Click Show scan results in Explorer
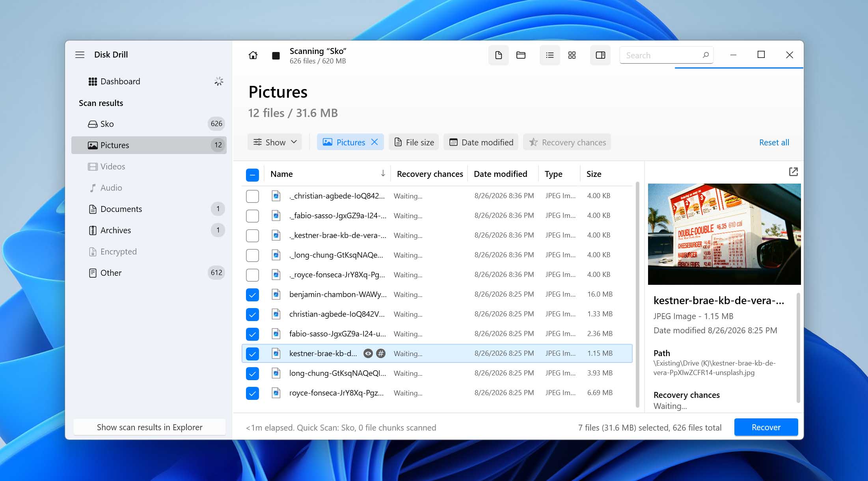Screen dimensions: 868x481 [x=149, y=427]
